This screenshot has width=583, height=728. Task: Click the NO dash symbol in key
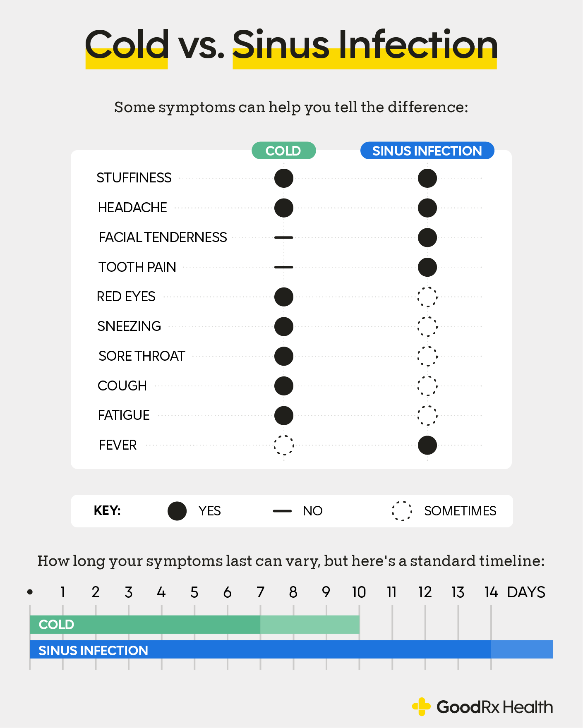pos(282,511)
